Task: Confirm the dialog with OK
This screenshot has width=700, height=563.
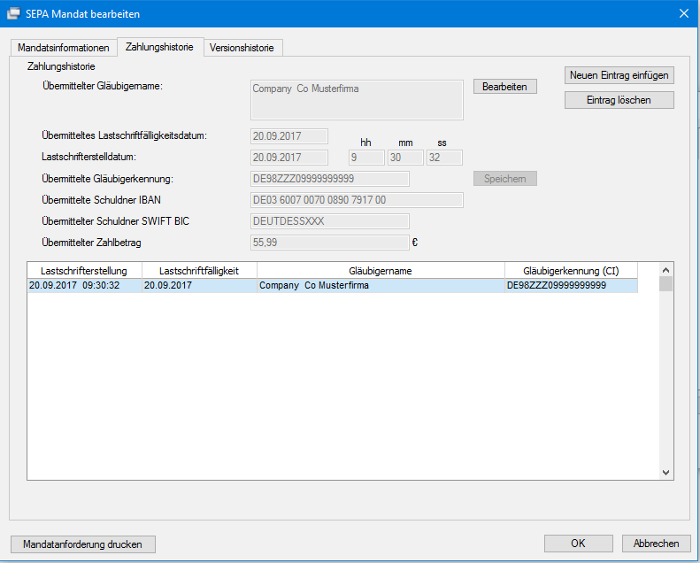Action: 578,543
